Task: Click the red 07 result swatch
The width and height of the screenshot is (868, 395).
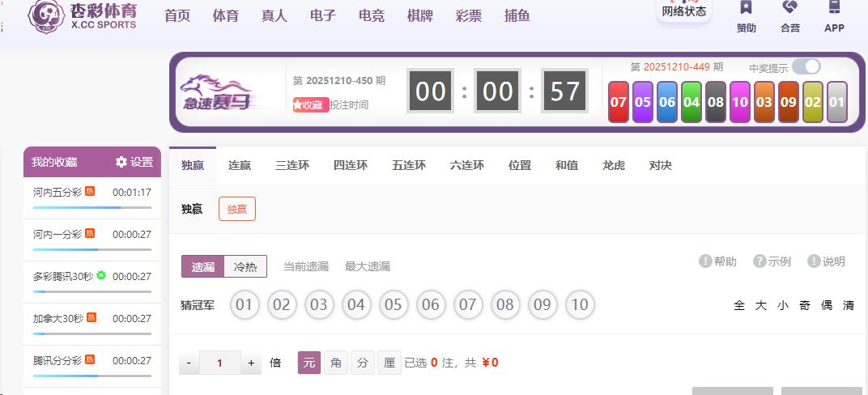Action: click(x=619, y=102)
